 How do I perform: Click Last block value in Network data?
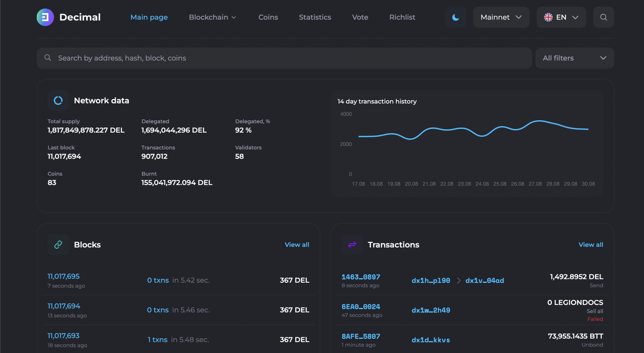[x=64, y=156]
